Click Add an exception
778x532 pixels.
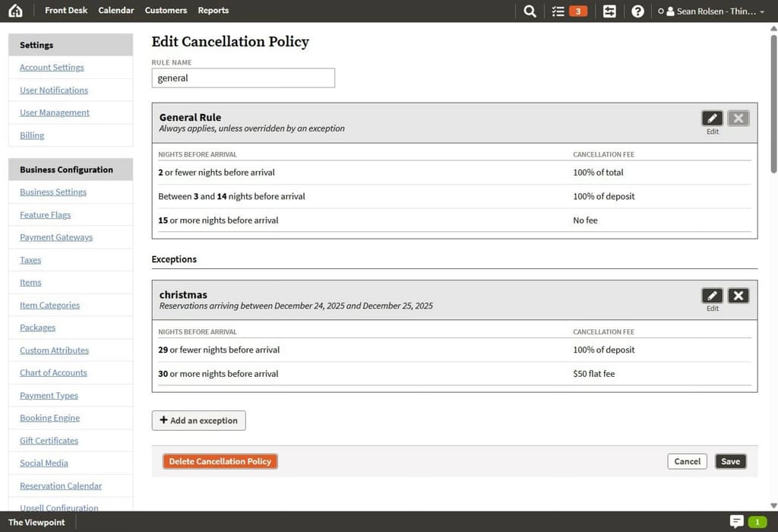[198, 420]
